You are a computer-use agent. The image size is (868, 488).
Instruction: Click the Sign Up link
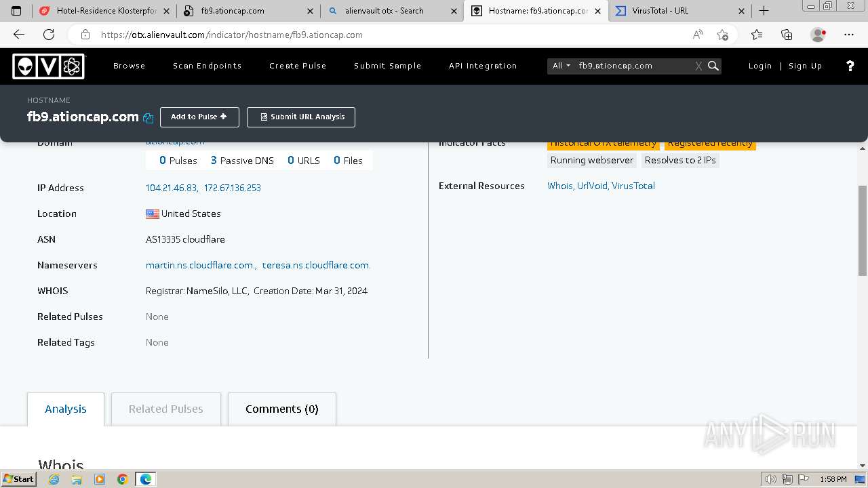[806, 66]
